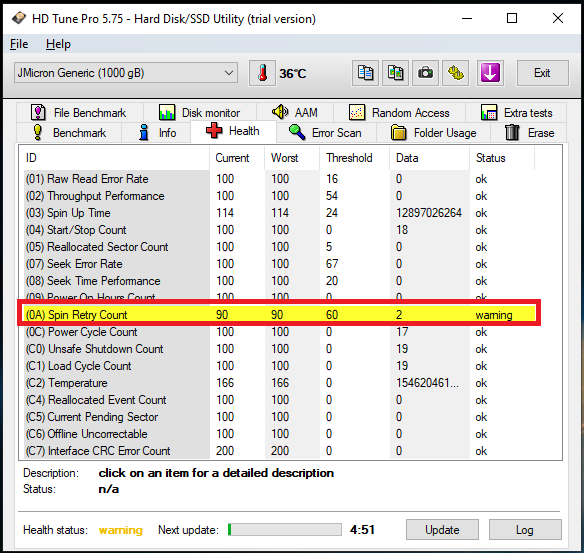The image size is (584, 553).
Task: Click the Update button
Action: tap(442, 530)
